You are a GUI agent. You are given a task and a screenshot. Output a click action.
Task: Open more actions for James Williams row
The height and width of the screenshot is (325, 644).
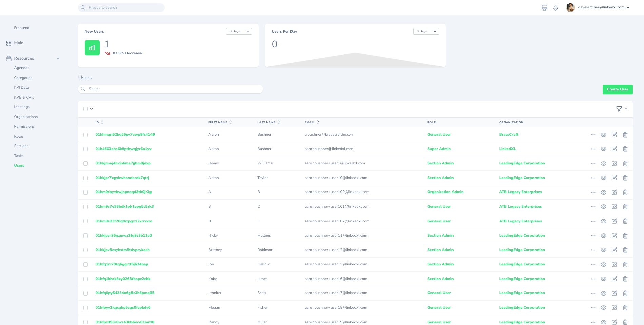click(593, 163)
